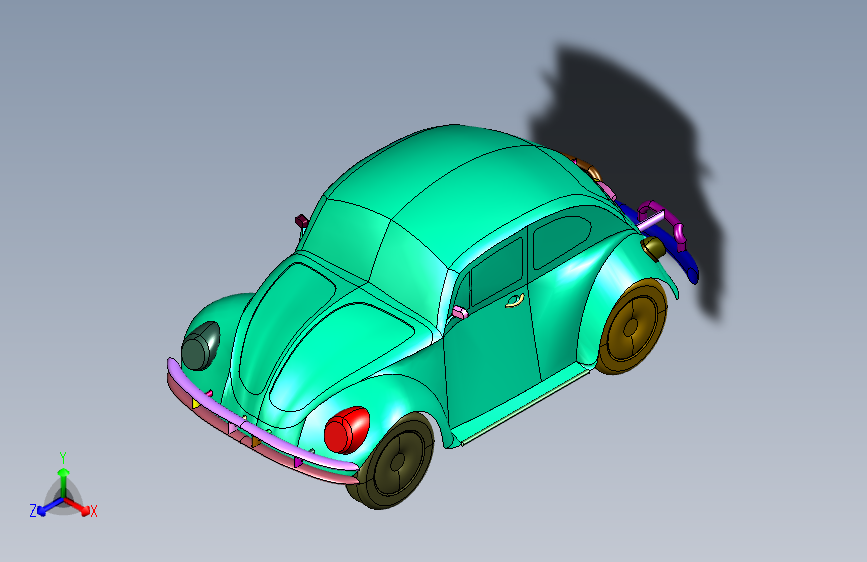Select the rear side window
This screenshot has height=562, width=867.
[561, 241]
